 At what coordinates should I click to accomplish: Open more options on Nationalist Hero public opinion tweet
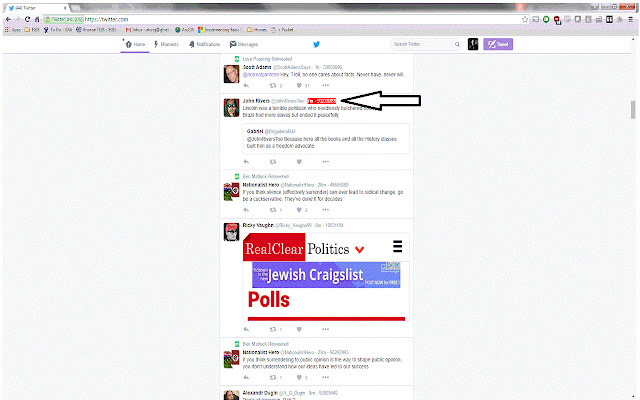[x=325, y=378]
